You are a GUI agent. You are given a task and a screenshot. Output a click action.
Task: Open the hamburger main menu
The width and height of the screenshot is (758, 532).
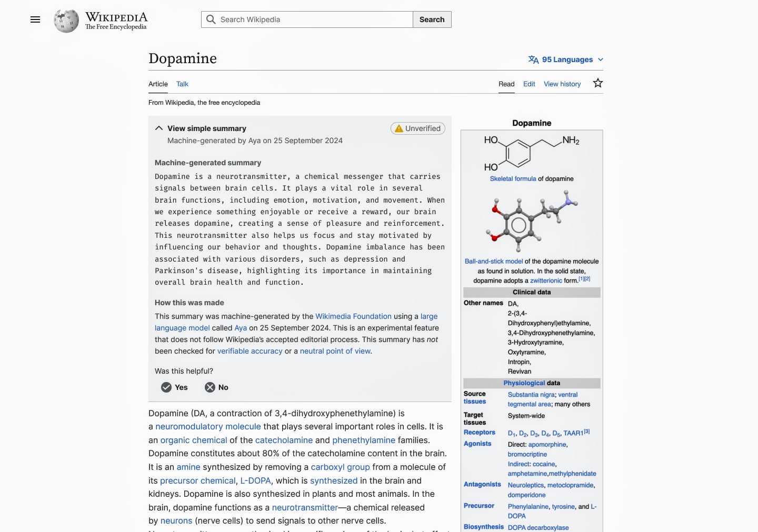click(35, 19)
